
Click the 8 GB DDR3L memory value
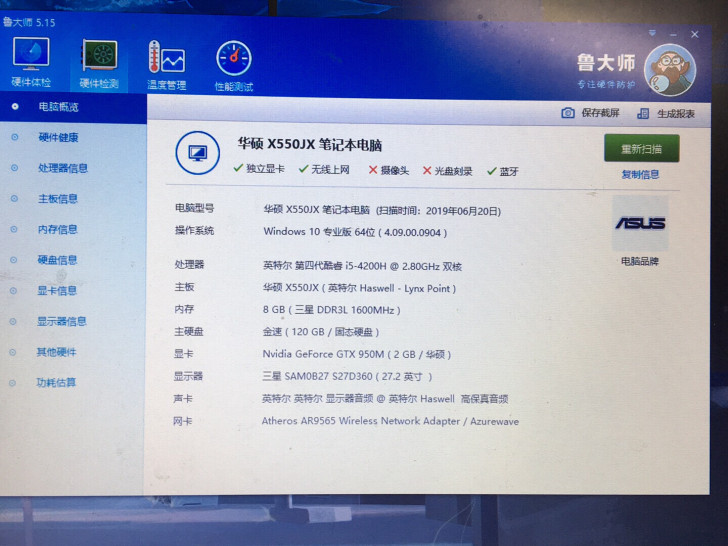[332, 310]
